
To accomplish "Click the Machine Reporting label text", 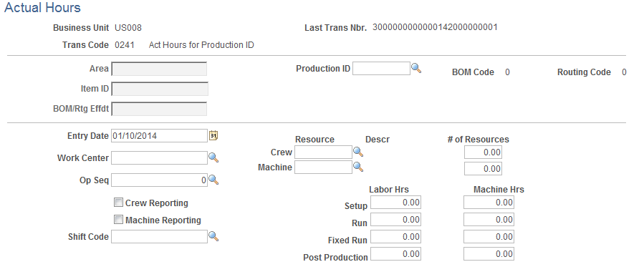I will [163, 220].
